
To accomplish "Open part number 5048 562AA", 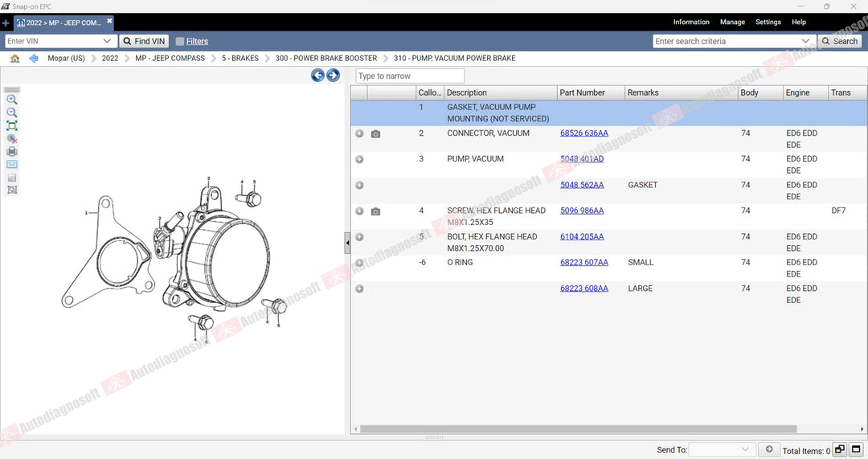I will (x=582, y=185).
